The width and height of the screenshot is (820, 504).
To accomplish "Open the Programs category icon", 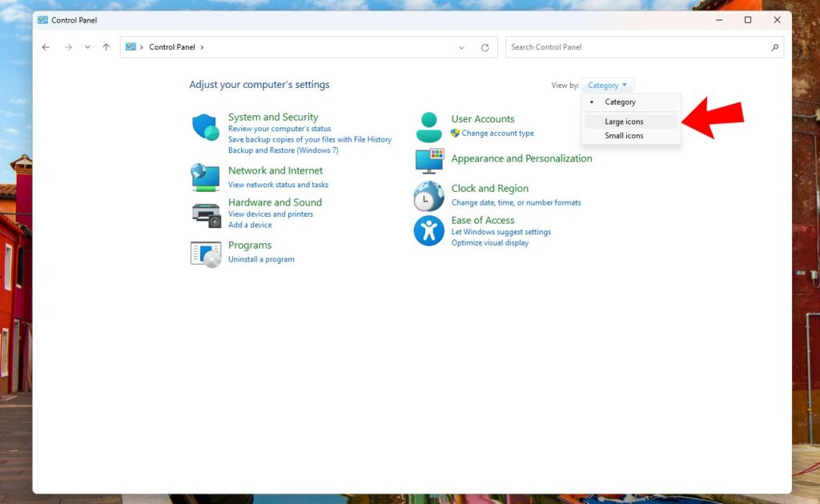I will [206, 254].
